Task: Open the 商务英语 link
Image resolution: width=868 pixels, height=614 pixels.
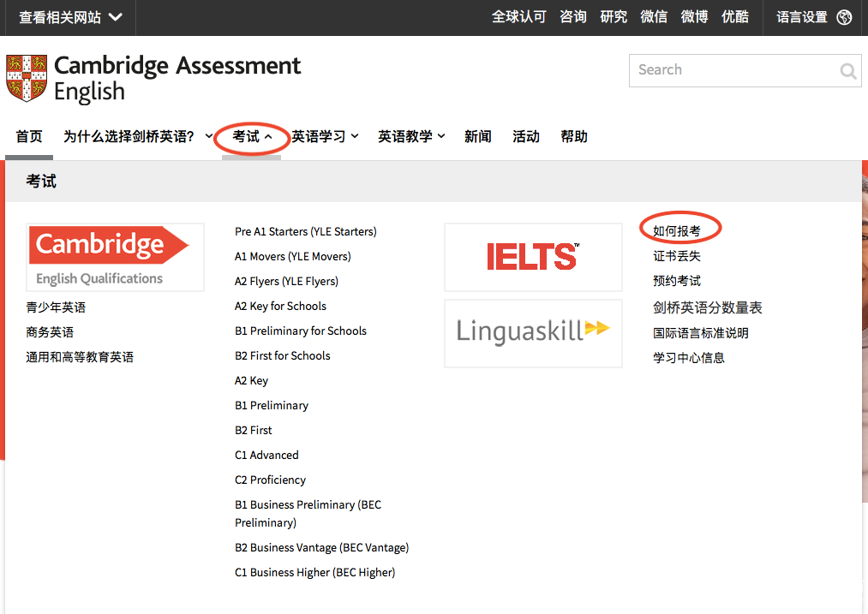Action: pyautogui.click(x=50, y=332)
